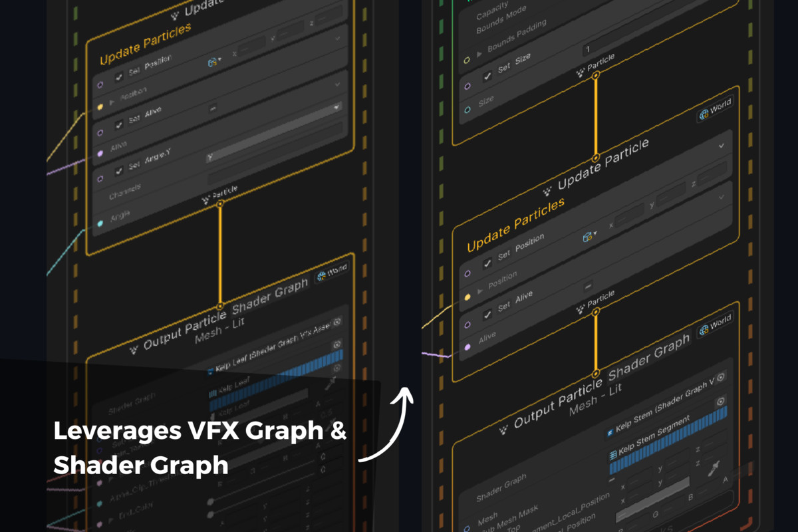Click Bounds Mode label in right graph
This screenshot has width=798, height=532.
pyautogui.click(x=500, y=20)
